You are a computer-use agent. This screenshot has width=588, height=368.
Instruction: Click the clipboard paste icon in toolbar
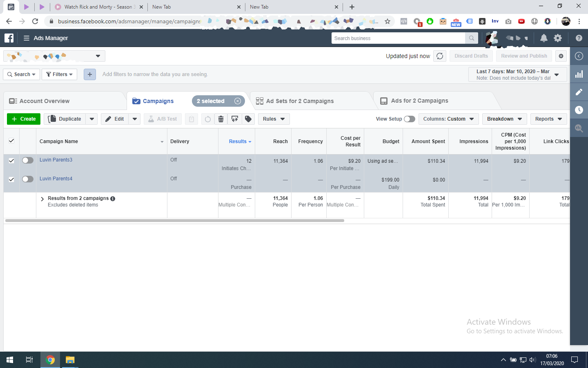[x=192, y=119]
